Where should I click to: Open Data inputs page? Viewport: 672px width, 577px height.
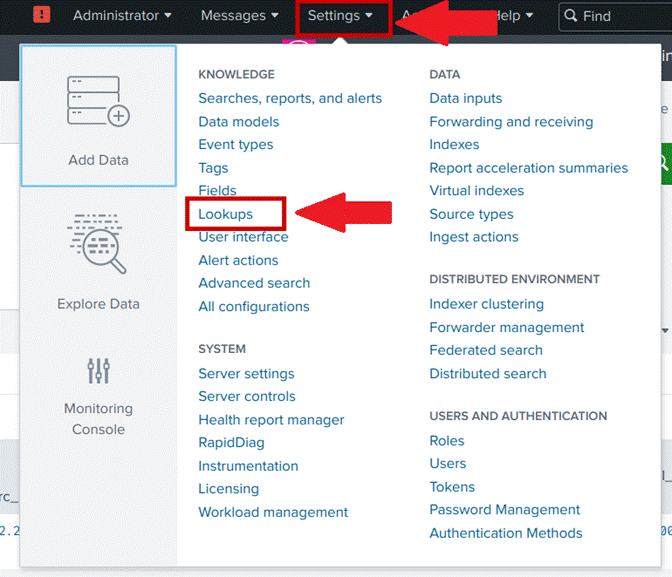pyautogui.click(x=466, y=98)
